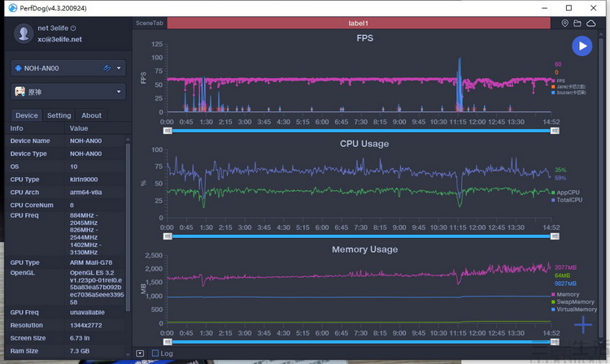The image size is (610, 364).
Task: Switch to the Setting tab
Action: point(59,115)
